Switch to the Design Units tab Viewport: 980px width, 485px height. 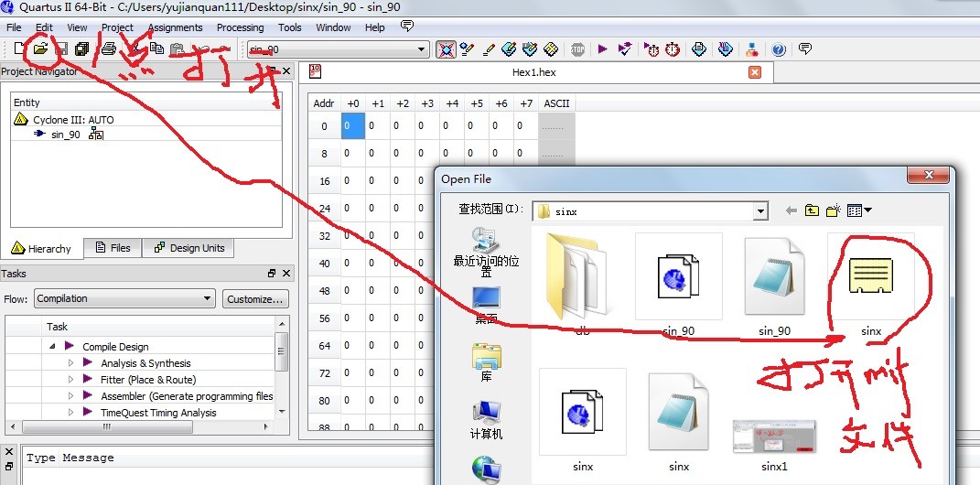point(189,248)
